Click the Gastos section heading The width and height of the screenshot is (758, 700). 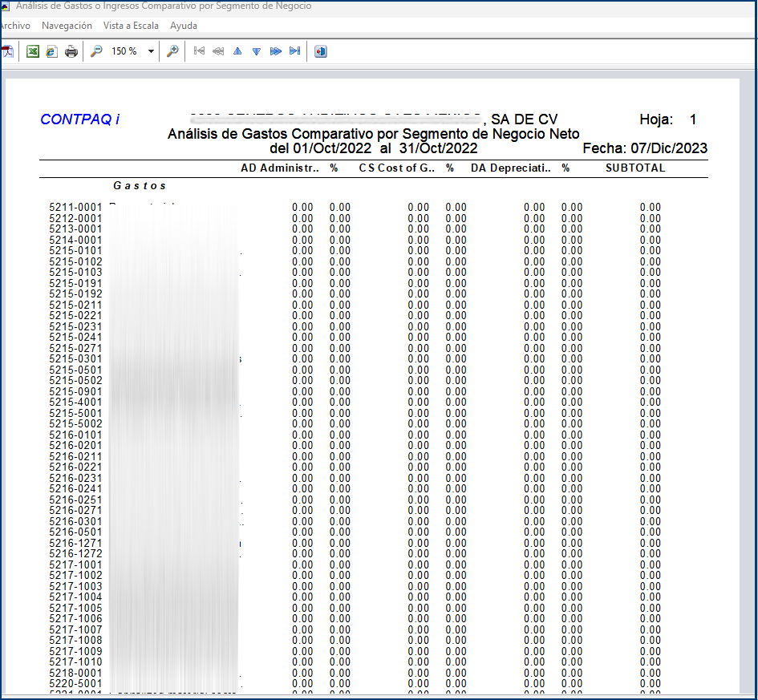coord(140,185)
